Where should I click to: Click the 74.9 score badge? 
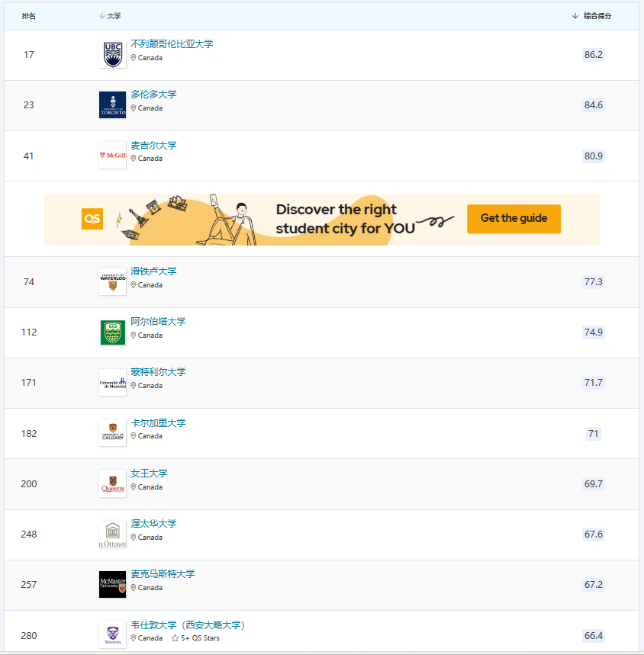[594, 332]
